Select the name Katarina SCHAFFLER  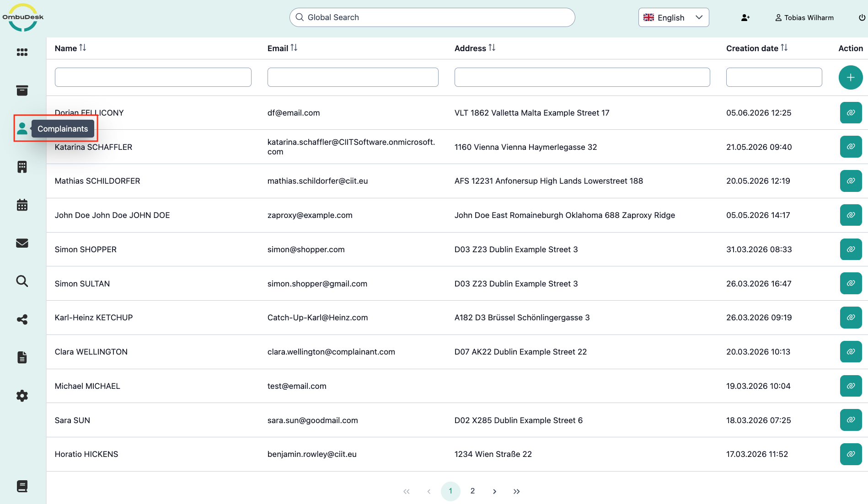click(93, 147)
